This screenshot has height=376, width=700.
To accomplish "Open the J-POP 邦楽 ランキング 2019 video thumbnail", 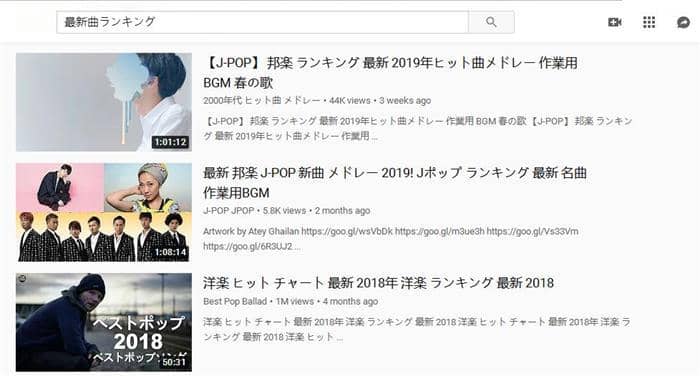I will coord(104,102).
